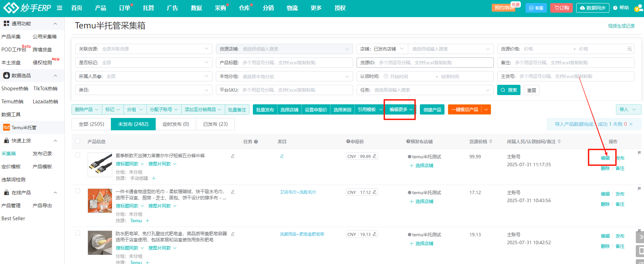Screen dimensions: 644x264
Task: Open the 导入 dropdown button
Action: click(628, 109)
